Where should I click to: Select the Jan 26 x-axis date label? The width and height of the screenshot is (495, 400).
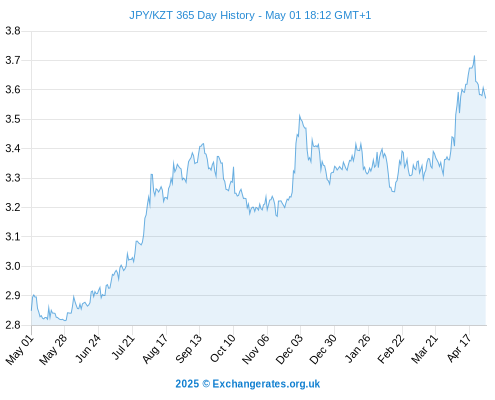click(x=357, y=348)
